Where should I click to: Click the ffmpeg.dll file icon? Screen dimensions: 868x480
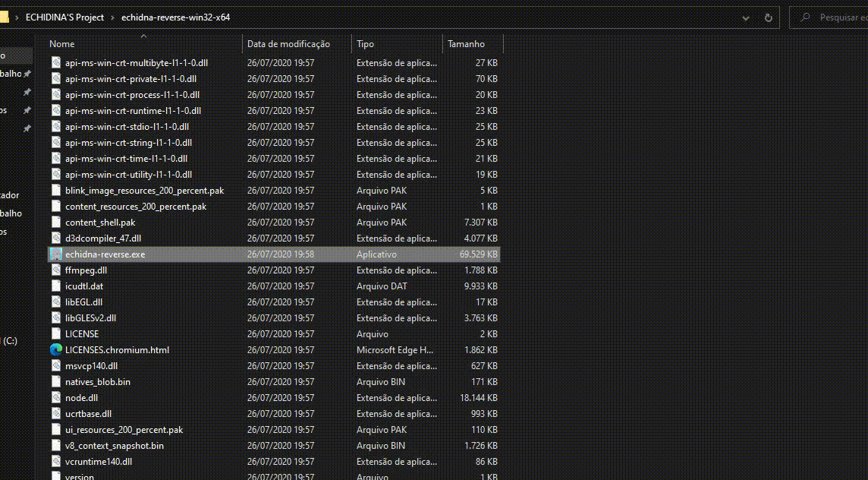(55, 270)
